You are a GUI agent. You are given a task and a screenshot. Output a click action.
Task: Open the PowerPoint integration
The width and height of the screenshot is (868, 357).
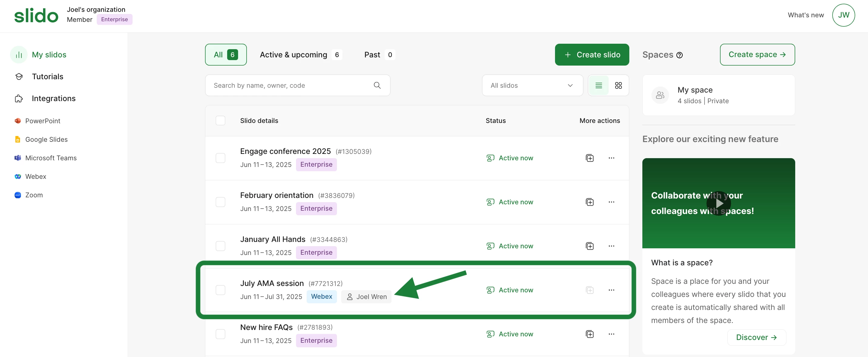pos(42,121)
